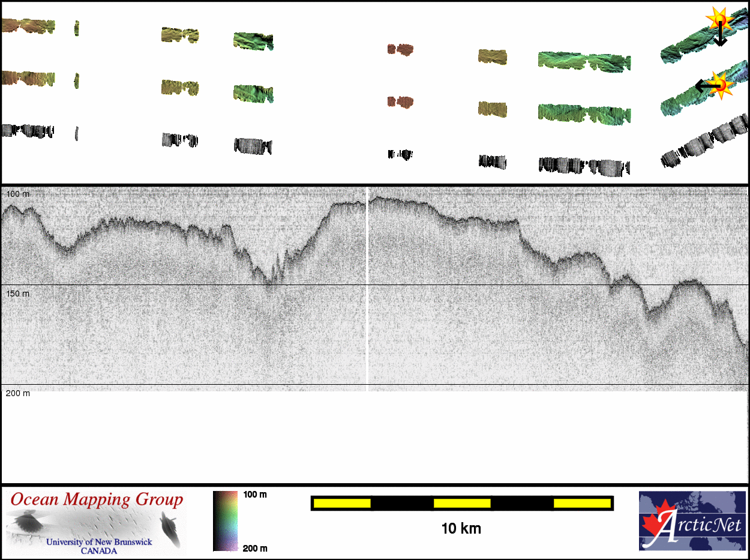The height and width of the screenshot is (560, 750).
Task: Click the "200 m" label beside color legend
Action: (x=254, y=547)
